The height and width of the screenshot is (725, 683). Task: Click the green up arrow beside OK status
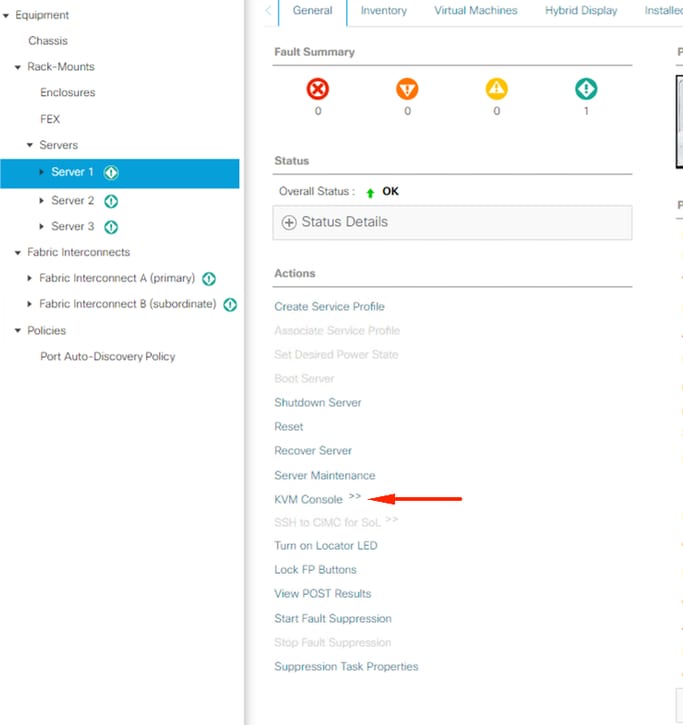(370, 193)
